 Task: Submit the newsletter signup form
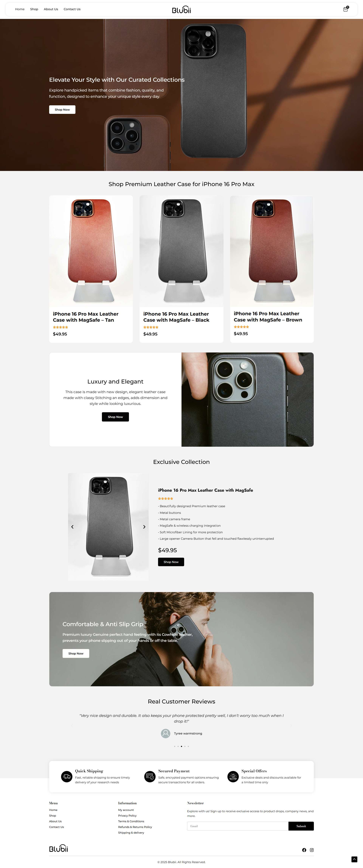click(x=301, y=826)
